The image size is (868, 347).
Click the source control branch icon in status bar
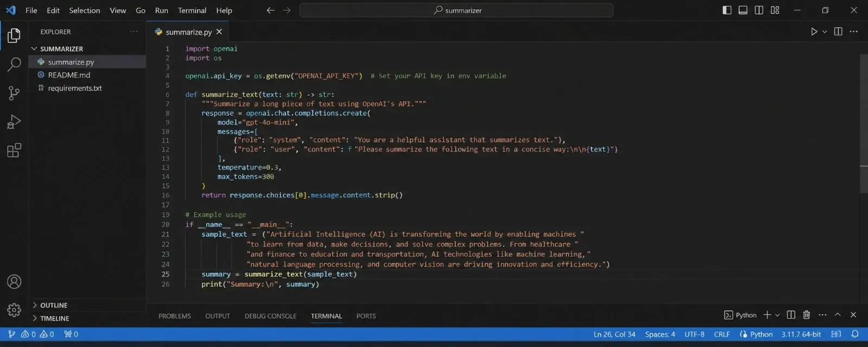(11, 334)
